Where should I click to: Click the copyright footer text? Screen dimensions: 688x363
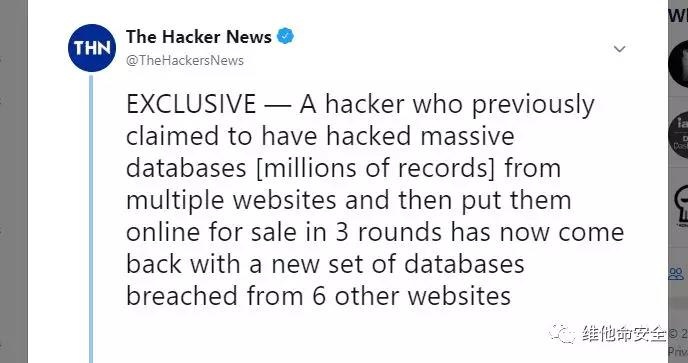(678, 334)
